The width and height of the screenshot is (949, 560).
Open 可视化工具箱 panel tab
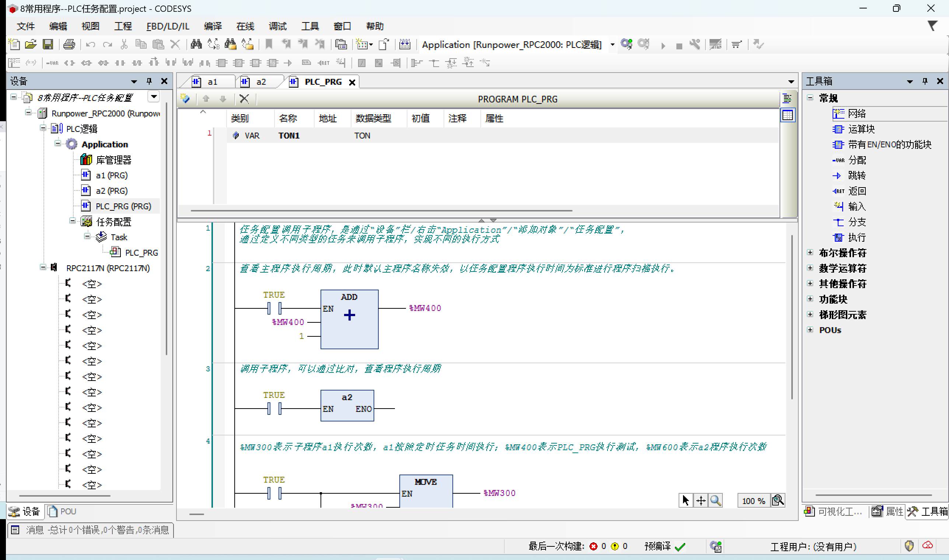coord(834,511)
